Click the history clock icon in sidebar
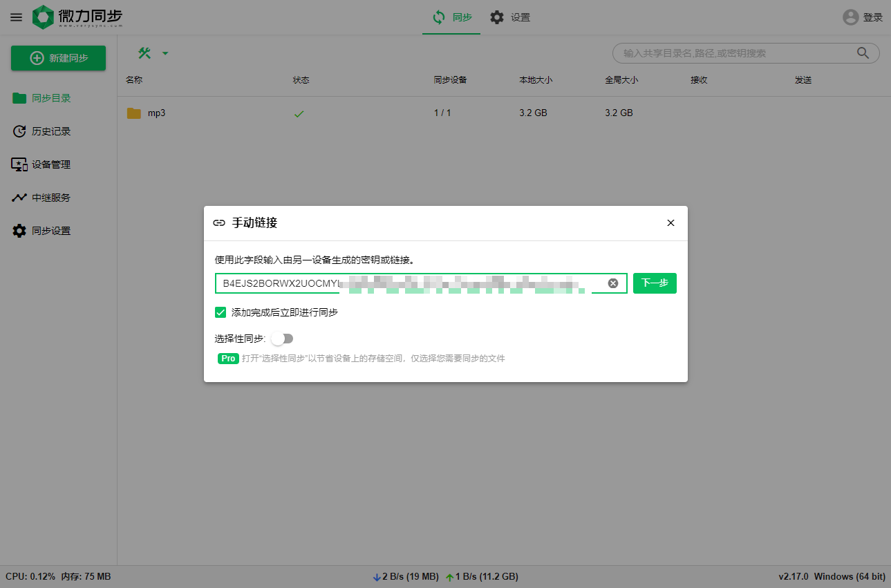Image resolution: width=891 pixels, height=588 pixels. tap(19, 131)
